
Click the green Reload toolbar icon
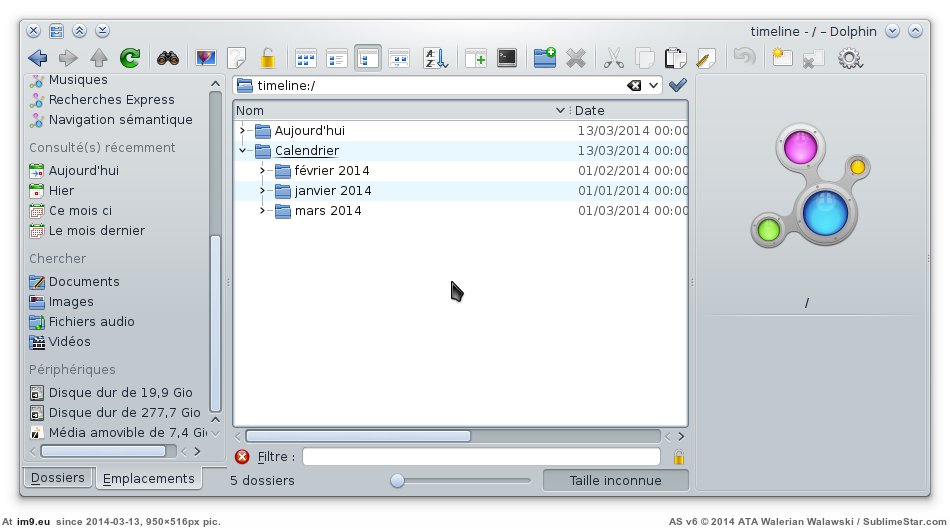(129, 58)
